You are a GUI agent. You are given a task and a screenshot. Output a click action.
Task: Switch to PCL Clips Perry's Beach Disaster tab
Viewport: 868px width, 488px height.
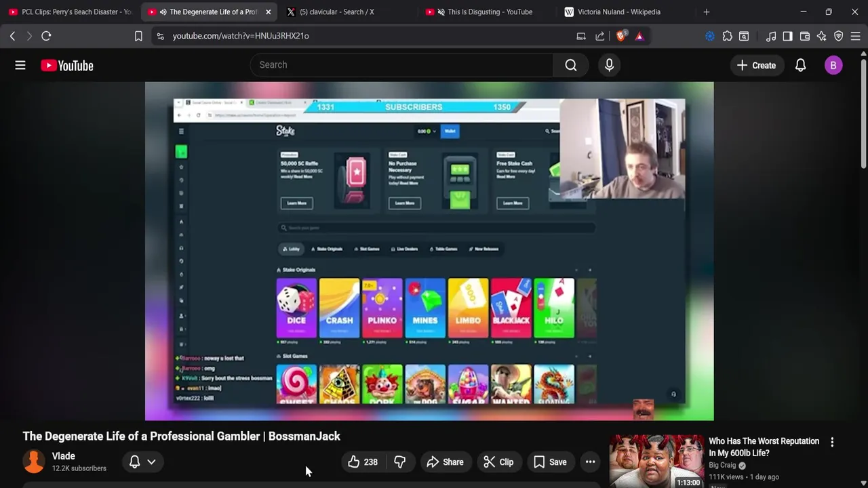[70, 12]
